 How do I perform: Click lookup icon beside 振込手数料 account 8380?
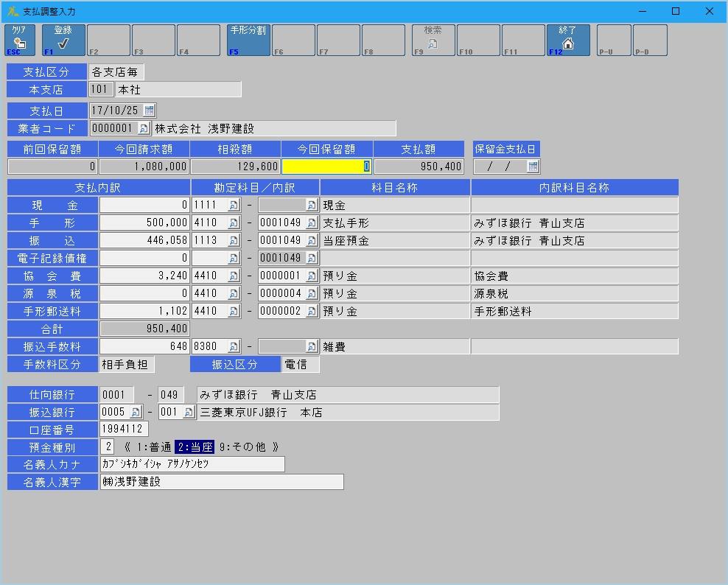pyautogui.click(x=234, y=346)
